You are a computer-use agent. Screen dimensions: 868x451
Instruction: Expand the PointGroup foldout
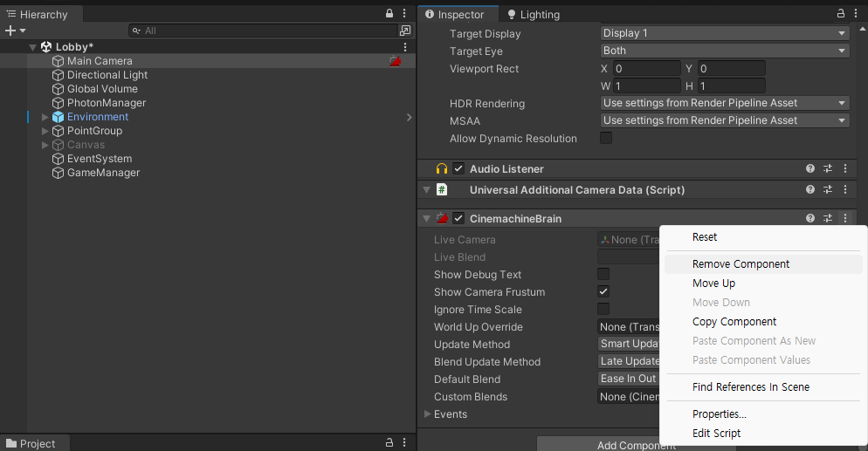pos(45,131)
